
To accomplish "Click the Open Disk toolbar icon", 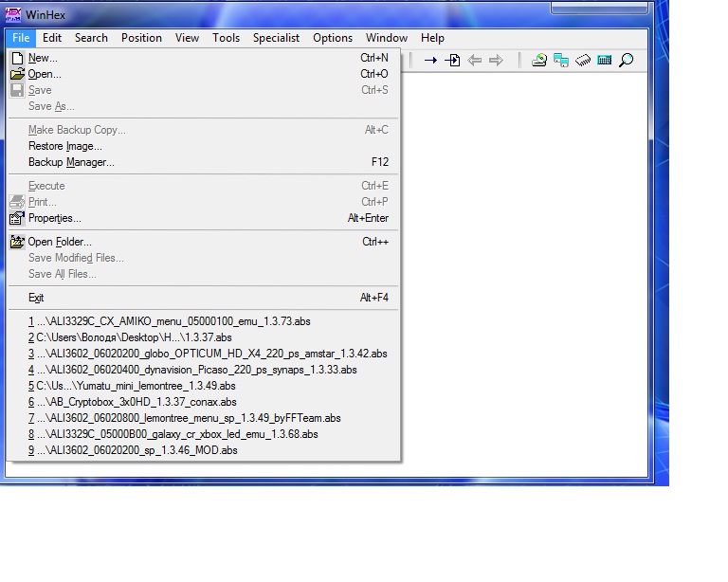I will pyautogui.click(x=539, y=61).
